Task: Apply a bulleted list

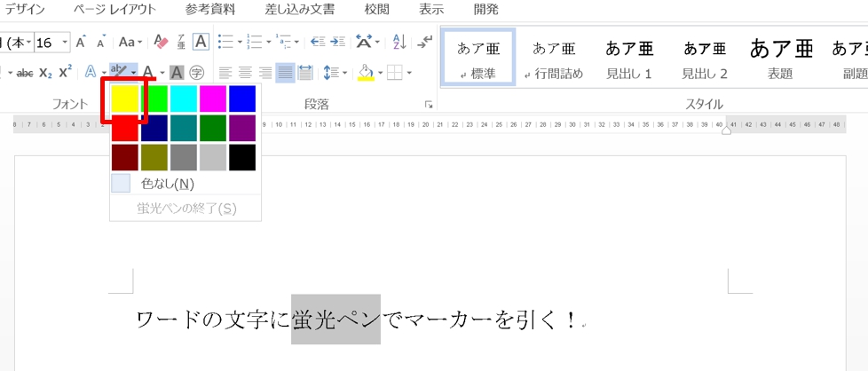Action: tap(225, 42)
